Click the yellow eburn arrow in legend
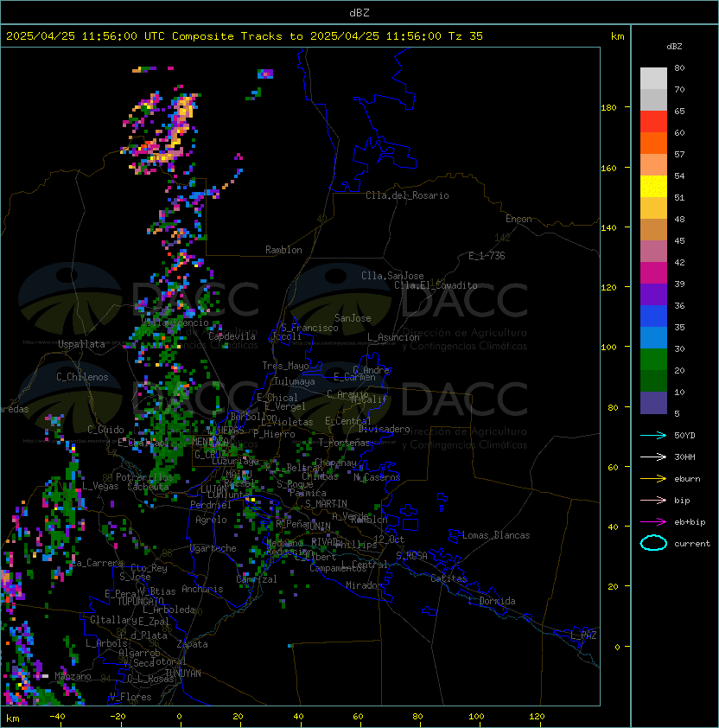Screen dimensions: 719x728 (653, 479)
